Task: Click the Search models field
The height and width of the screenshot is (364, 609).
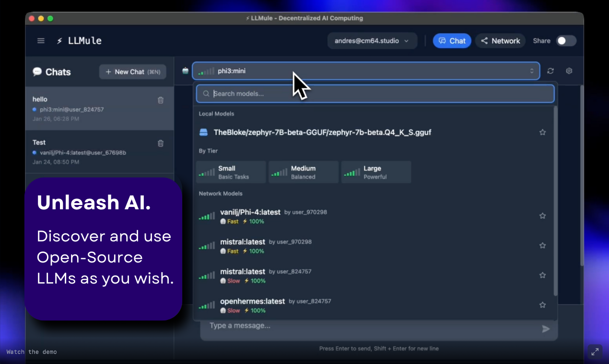Action: [x=375, y=94]
